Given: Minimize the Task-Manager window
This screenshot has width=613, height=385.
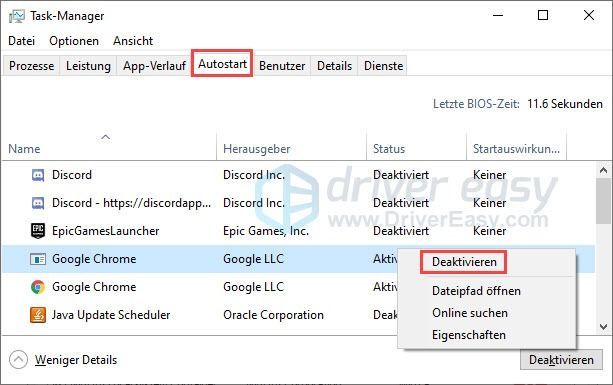Looking at the screenshot, I should click(x=498, y=16).
